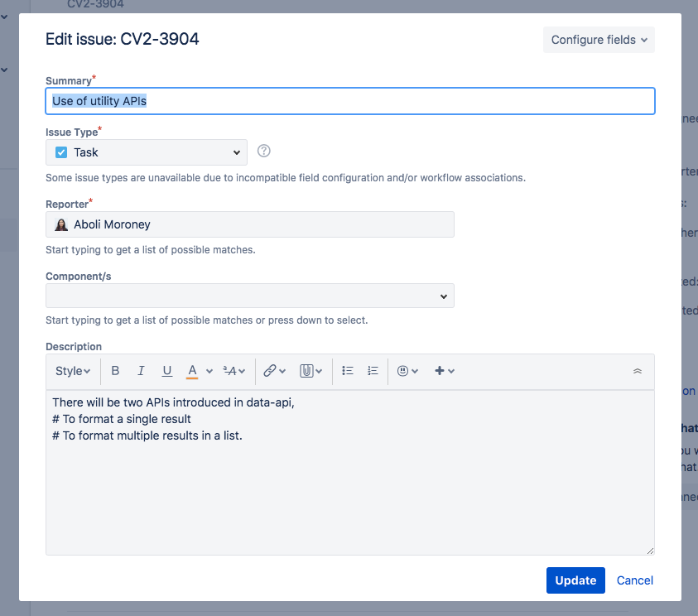Apply the text color A button
This screenshot has height=616, width=698.
pyautogui.click(x=192, y=371)
